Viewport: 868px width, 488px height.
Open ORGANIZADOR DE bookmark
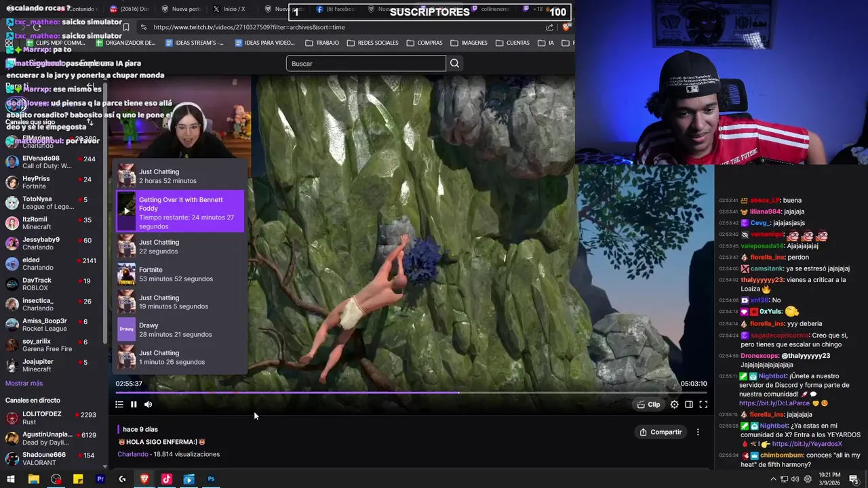(x=125, y=43)
